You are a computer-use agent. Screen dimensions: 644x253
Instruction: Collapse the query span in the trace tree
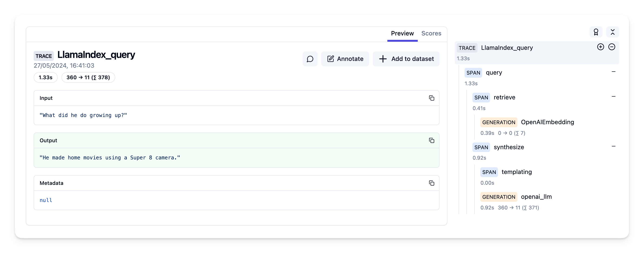(613, 72)
